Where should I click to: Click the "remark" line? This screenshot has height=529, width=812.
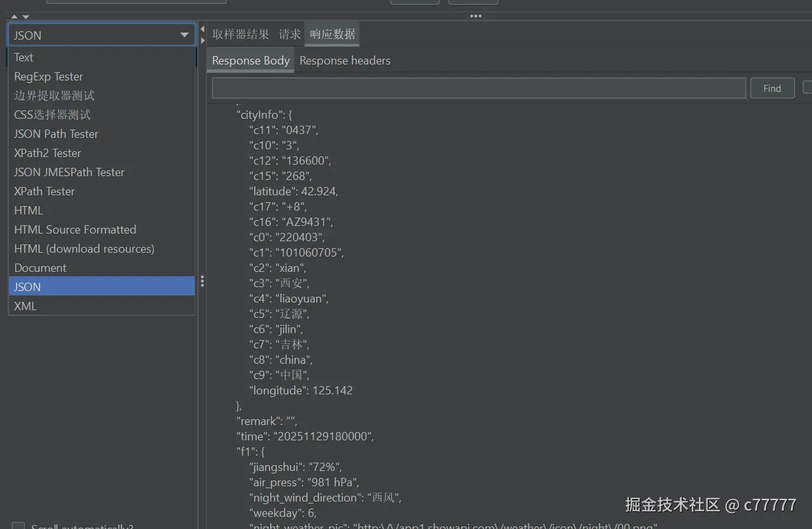click(267, 421)
